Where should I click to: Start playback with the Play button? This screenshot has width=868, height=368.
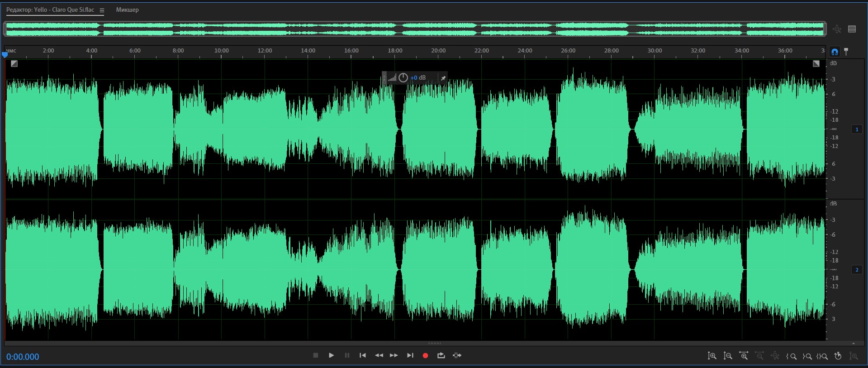[x=331, y=356]
